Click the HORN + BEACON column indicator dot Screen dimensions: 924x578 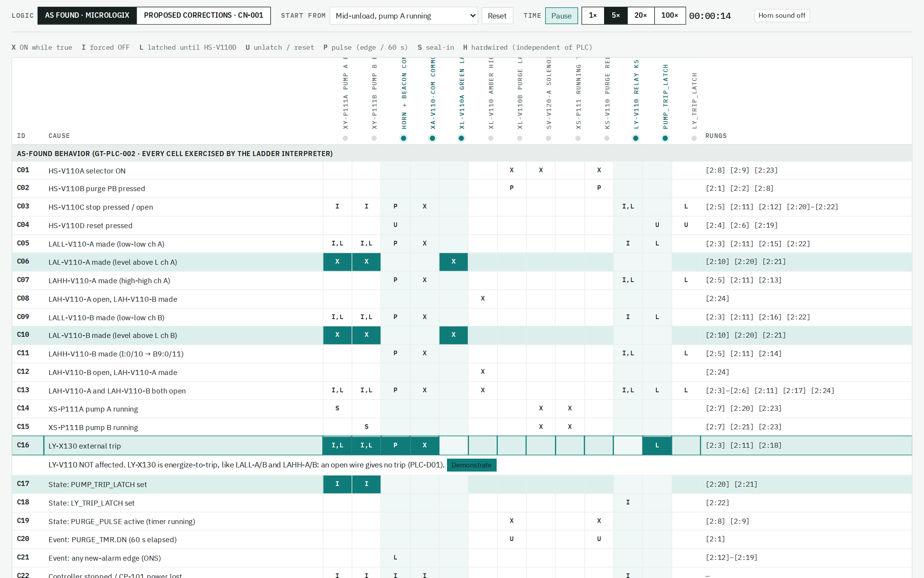click(403, 138)
